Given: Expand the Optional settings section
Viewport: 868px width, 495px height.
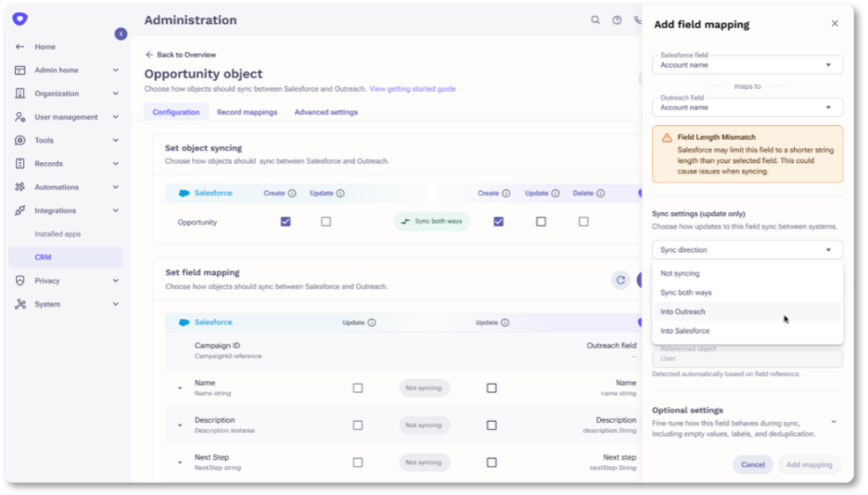Looking at the screenshot, I should pyautogui.click(x=834, y=422).
